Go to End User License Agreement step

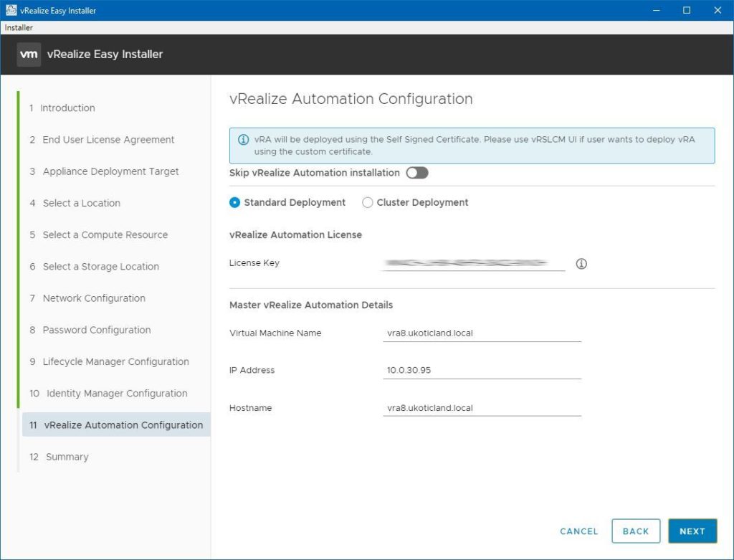point(102,140)
